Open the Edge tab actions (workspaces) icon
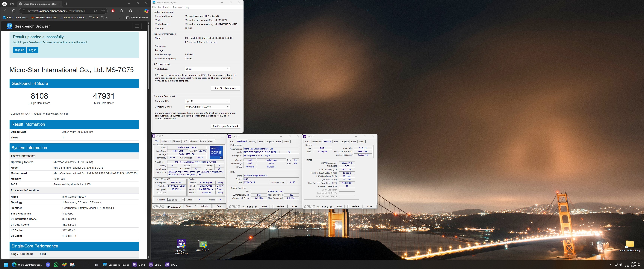The width and height of the screenshot is (644, 269). [x=12, y=4]
